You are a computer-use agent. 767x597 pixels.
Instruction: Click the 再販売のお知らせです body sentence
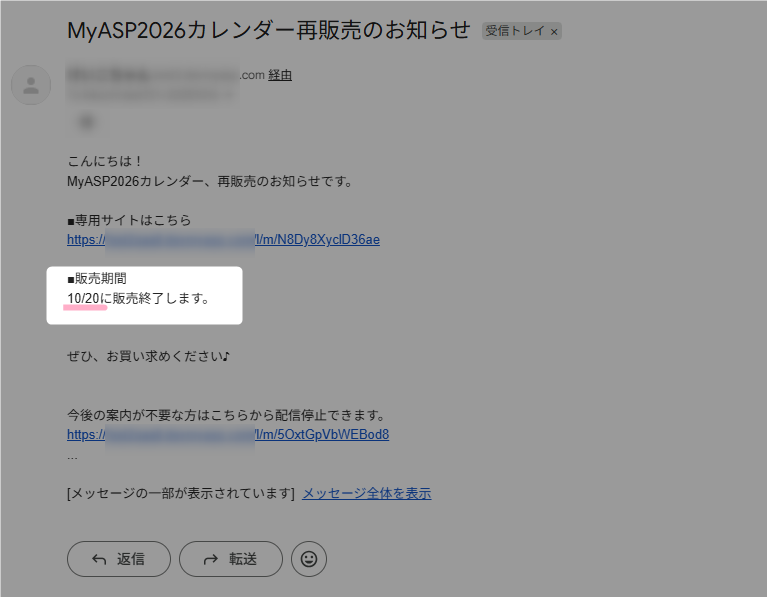pyautogui.click(x=210, y=182)
